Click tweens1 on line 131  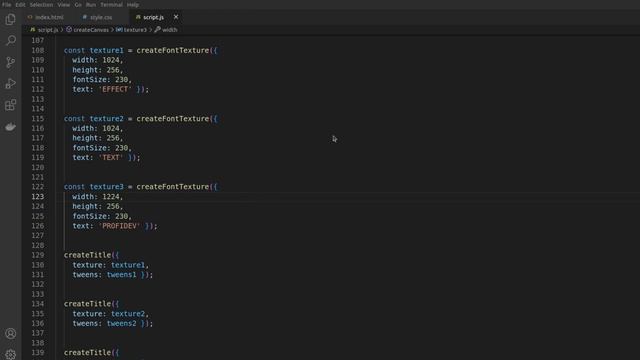121,275
